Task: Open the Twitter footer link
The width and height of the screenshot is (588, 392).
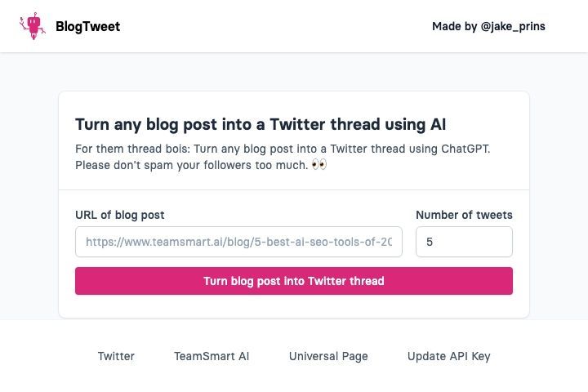Action: [x=116, y=356]
